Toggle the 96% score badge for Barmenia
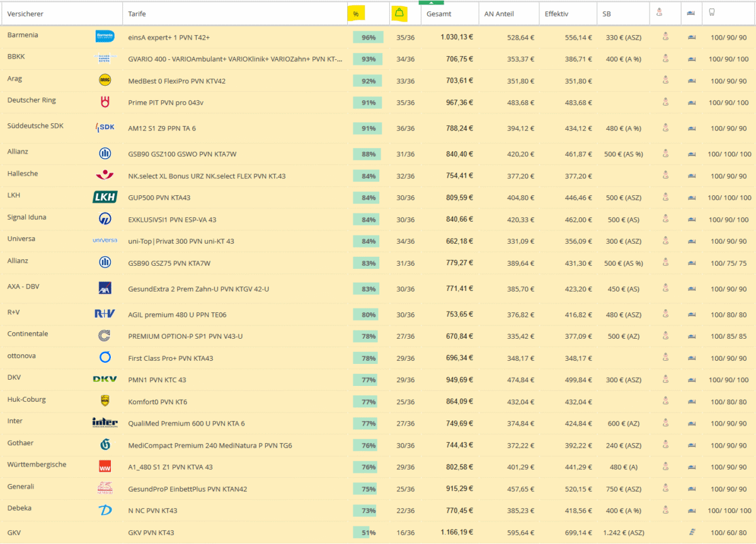Image resolution: width=756 pixels, height=544 pixels. coord(367,37)
